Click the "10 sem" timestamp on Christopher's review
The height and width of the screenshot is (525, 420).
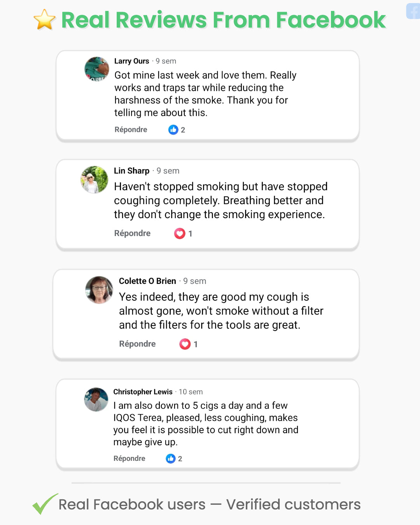191,392
